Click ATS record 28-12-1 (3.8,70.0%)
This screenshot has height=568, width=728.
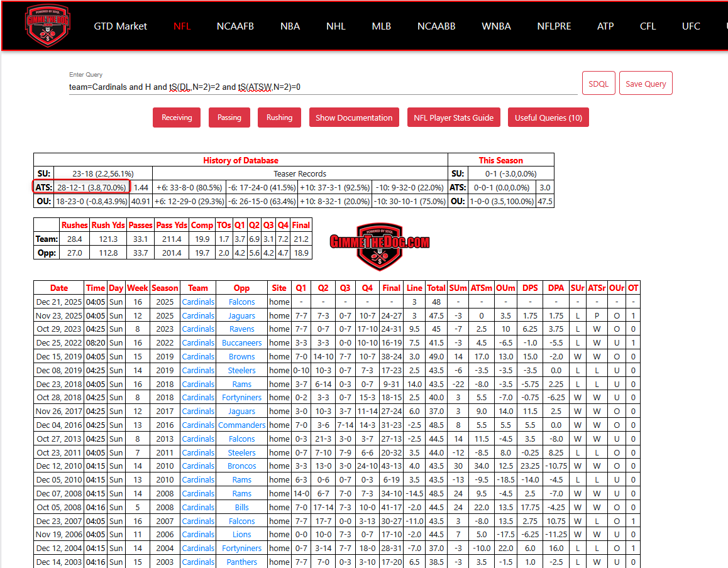click(91, 187)
